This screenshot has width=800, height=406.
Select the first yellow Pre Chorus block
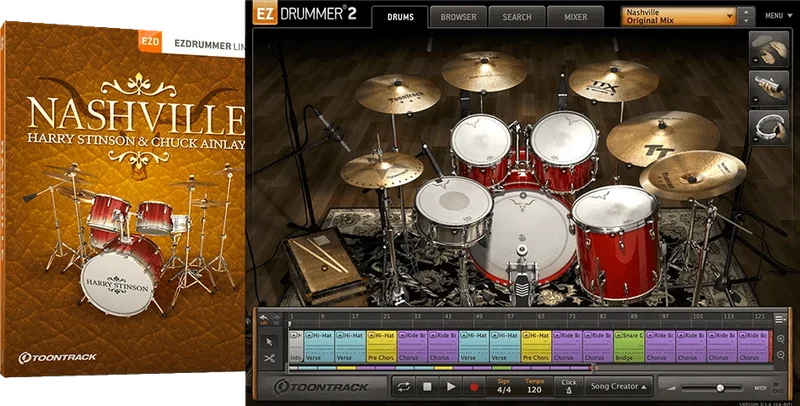pos(381,346)
